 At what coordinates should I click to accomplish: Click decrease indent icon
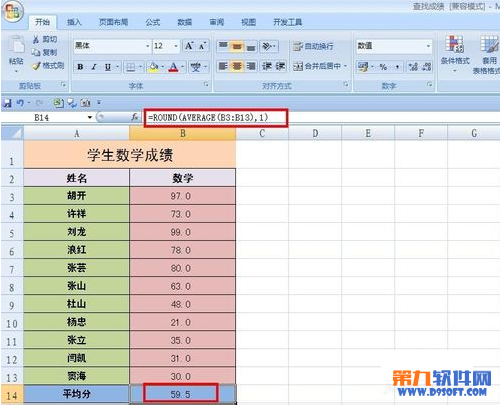pyautogui.click(x=267, y=66)
